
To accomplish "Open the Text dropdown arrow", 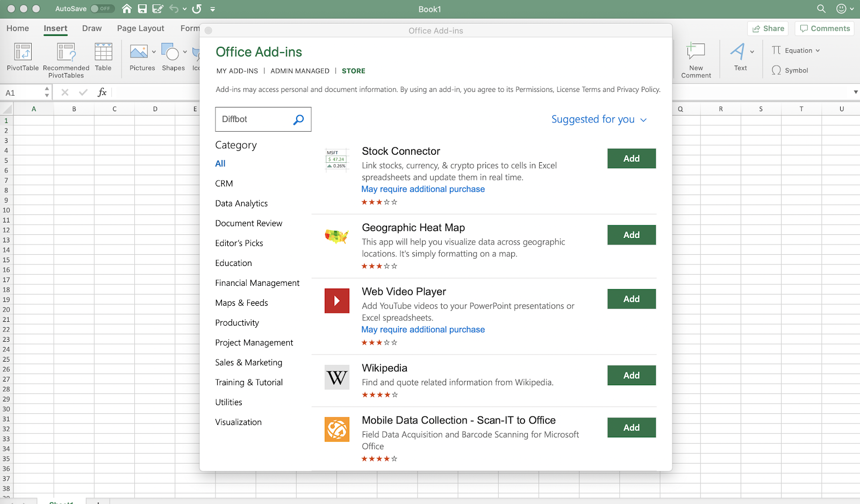I will tap(752, 52).
